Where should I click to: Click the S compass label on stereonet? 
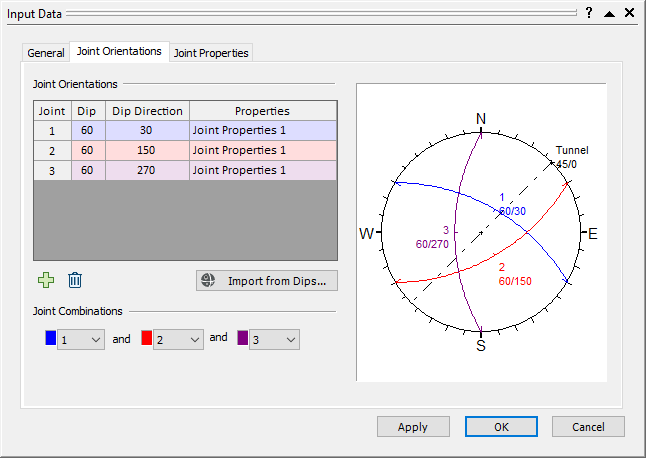pyautogui.click(x=481, y=346)
